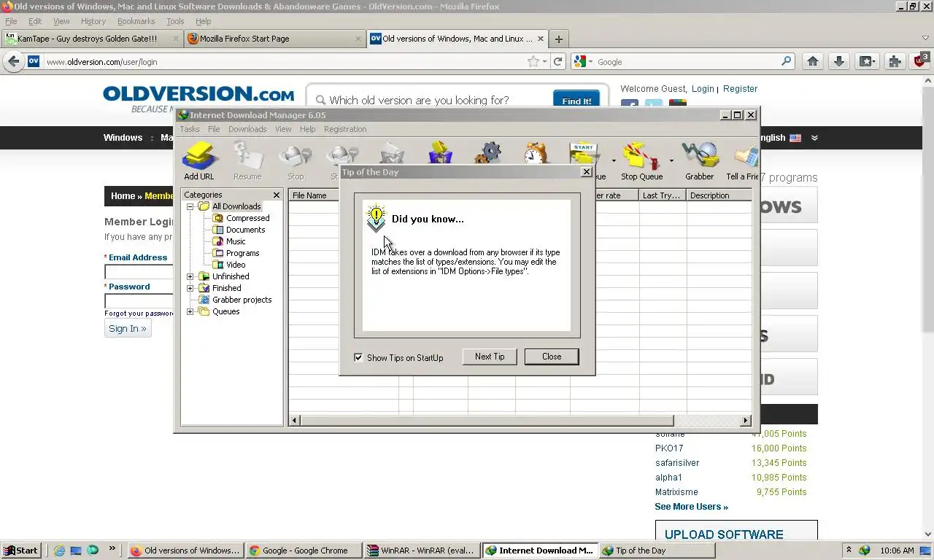Click the Stop Queue toolbar icon
The width and height of the screenshot is (934, 560).
pos(641,161)
